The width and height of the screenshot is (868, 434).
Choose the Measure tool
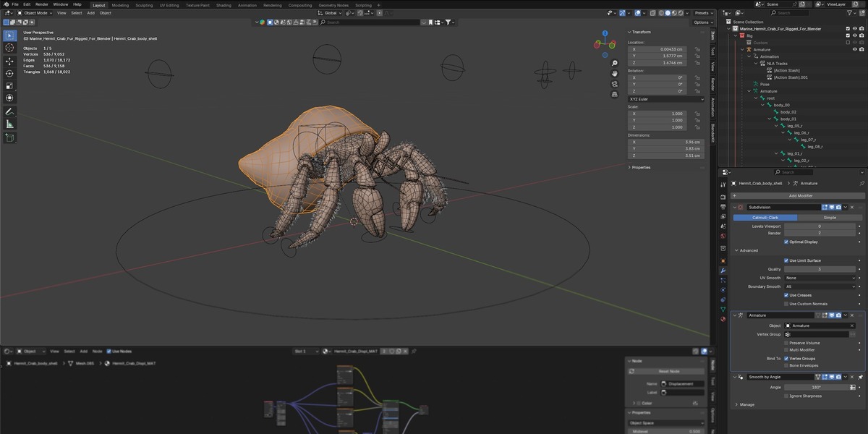point(9,124)
